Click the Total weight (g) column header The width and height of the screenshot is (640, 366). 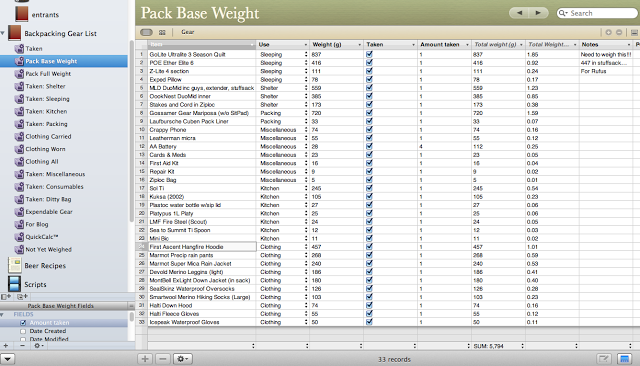498,44
